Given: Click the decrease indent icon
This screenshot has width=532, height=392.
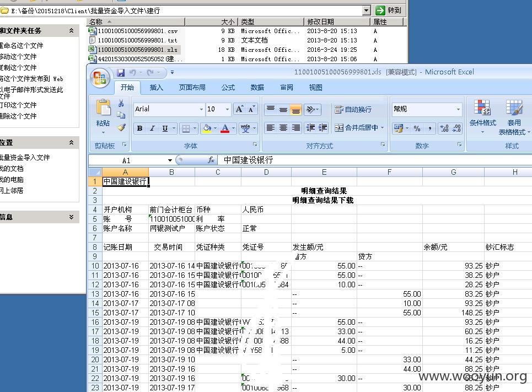Looking at the screenshot, I should click(x=310, y=128).
